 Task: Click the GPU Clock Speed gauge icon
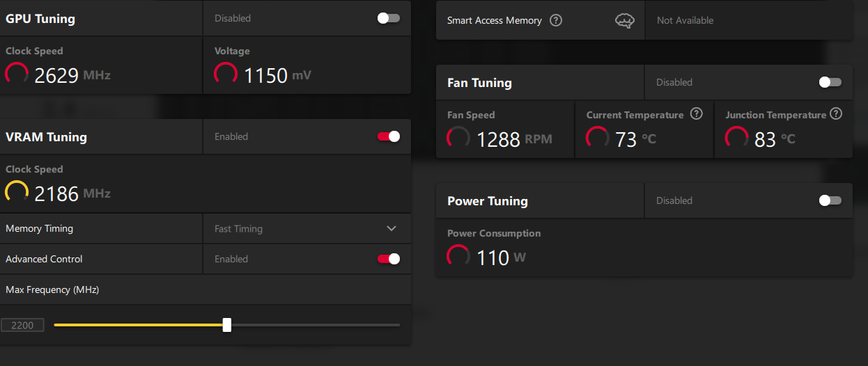click(17, 74)
